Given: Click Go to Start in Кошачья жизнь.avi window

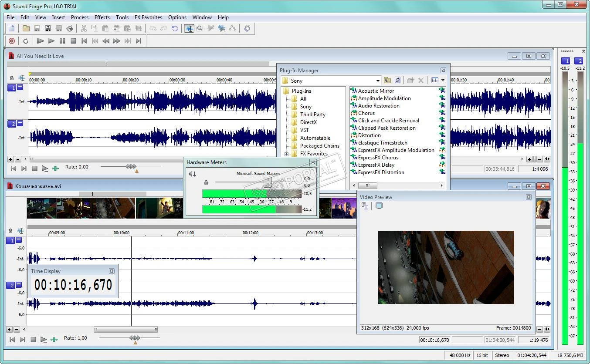Looking at the screenshot, I should point(12,340).
